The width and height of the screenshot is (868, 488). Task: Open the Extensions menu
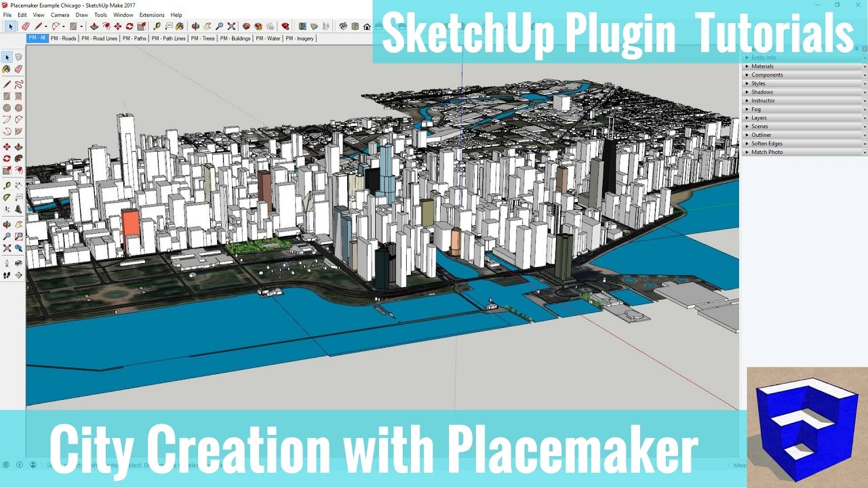151,14
